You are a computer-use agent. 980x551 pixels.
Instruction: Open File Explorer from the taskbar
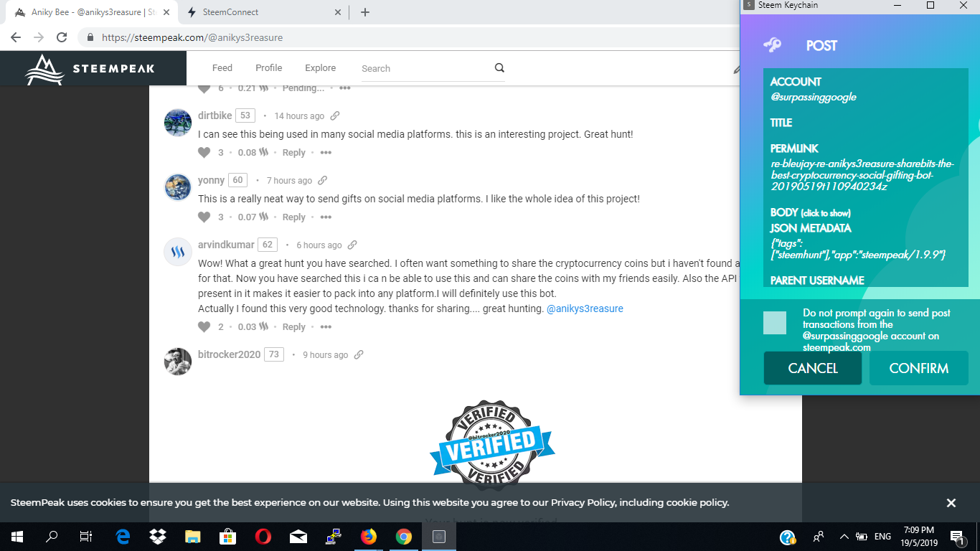click(x=193, y=536)
